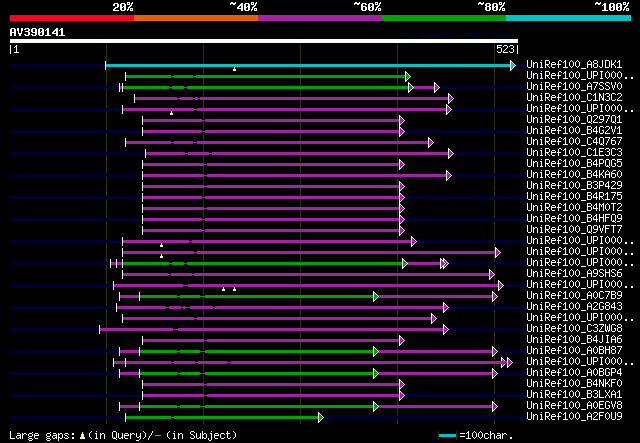The image size is (640, 443).
Task: Click the arrowhead ending the B3LXA1 alignment
Action: pos(402,396)
